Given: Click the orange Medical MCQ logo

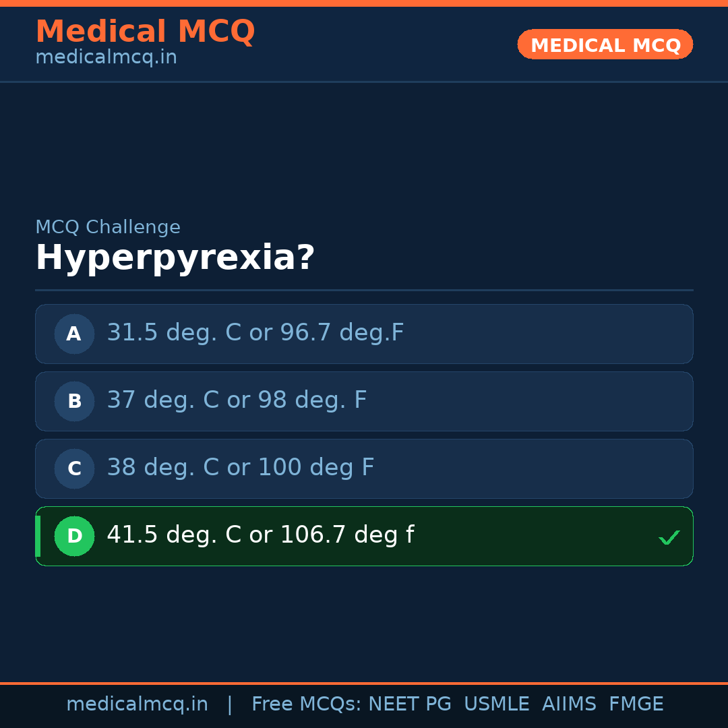Looking at the screenshot, I should [145, 31].
